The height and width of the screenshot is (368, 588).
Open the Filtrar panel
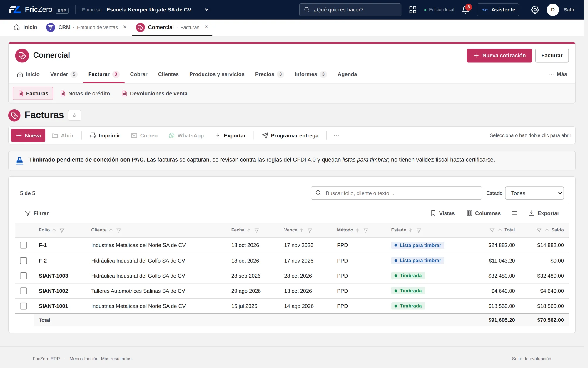pyautogui.click(x=37, y=213)
